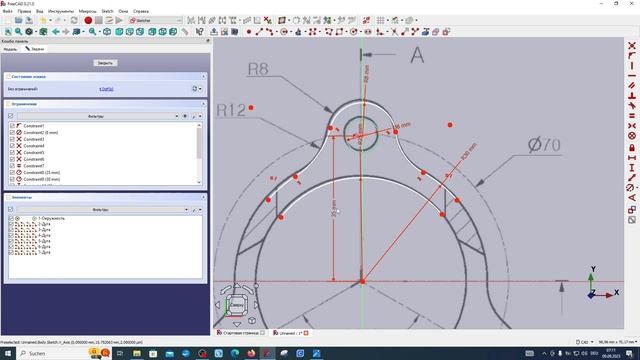Viewport: 640px width, 360px height.
Task: Collapse the constraints section header
Action: (x=203, y=104)
